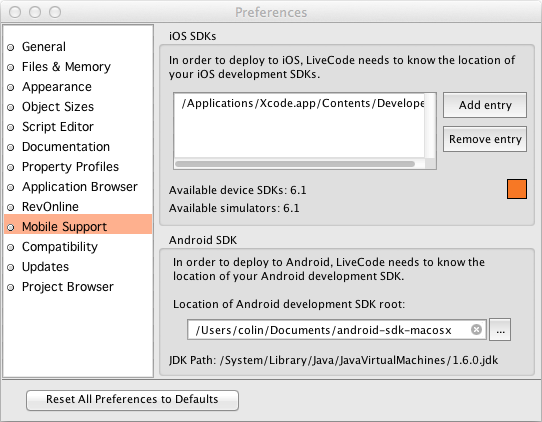Click the bullet icon beside General
The height and width of the screenshot is (422, 542).
coord(11,47)
